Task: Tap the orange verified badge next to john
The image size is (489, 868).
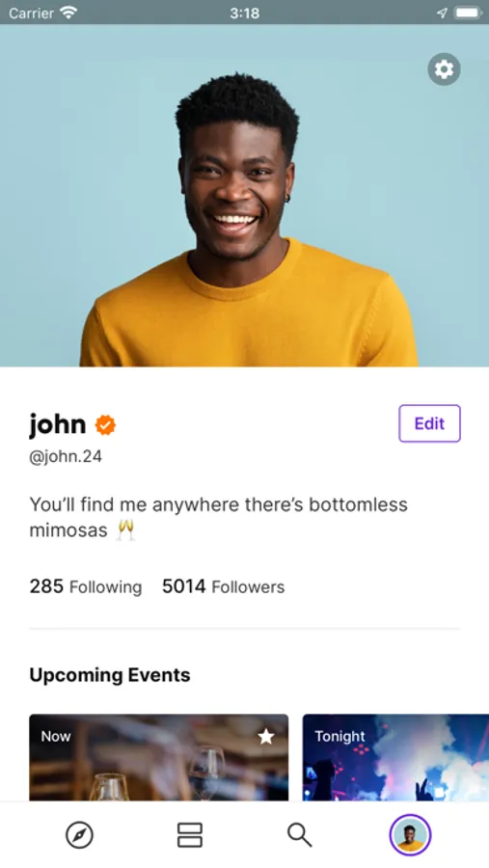Action: point(105,425)
